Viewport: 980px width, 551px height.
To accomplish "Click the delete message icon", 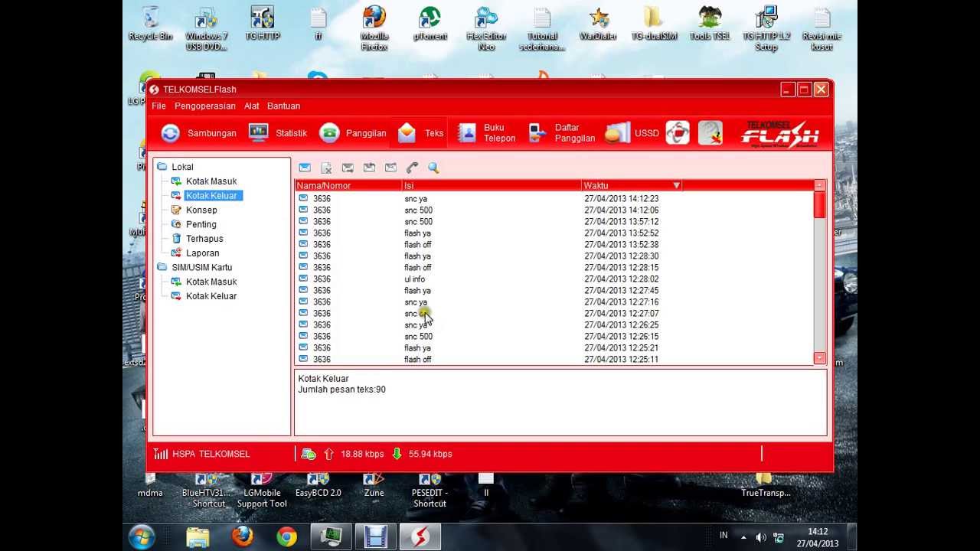I will point(326,168).
